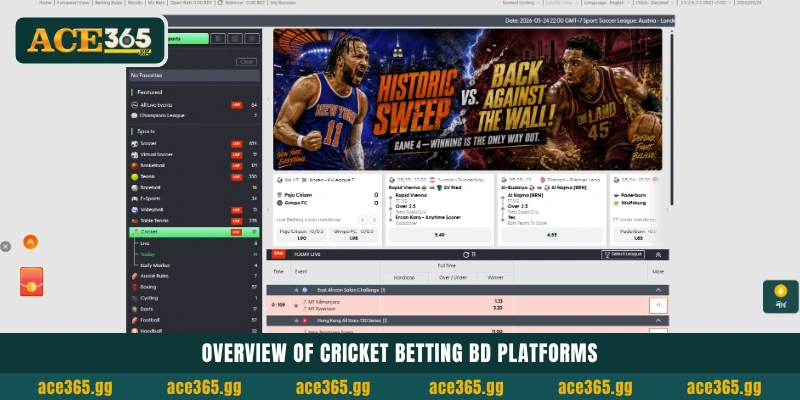Click the American football icon
Viewport: 800px width, 400px height.
[135, 320]
